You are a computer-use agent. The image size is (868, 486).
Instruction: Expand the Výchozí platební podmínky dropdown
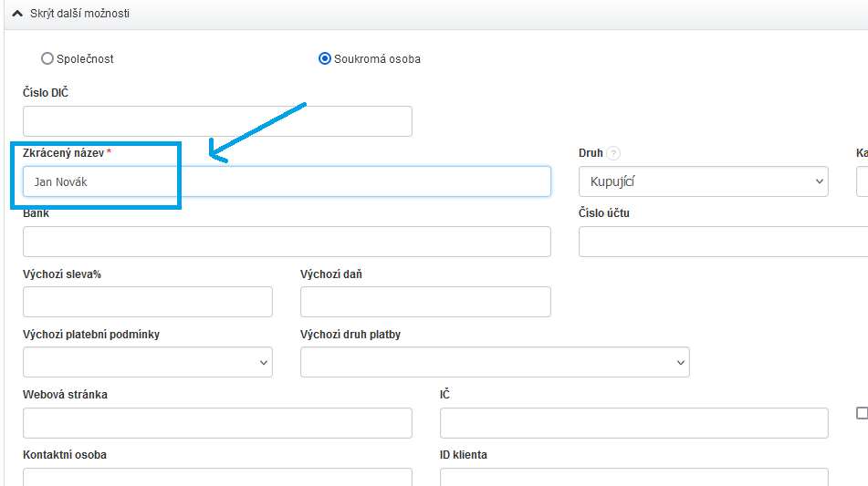tap(147, 362)
